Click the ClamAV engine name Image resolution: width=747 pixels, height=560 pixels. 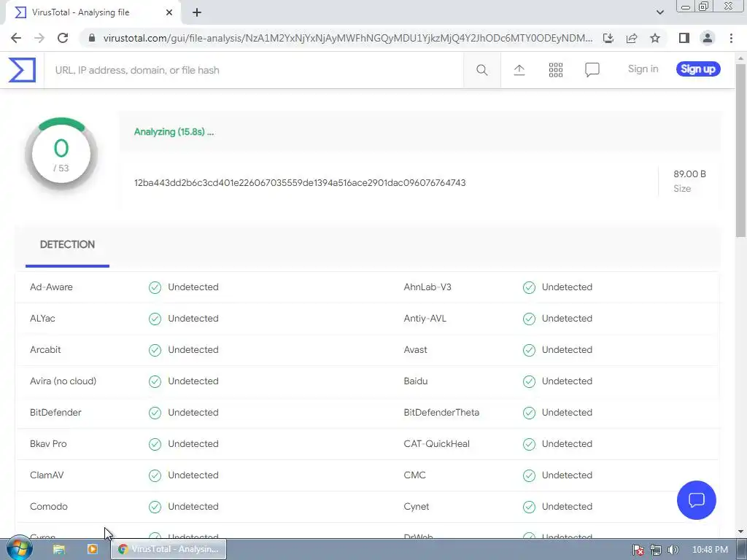[47, 475]
